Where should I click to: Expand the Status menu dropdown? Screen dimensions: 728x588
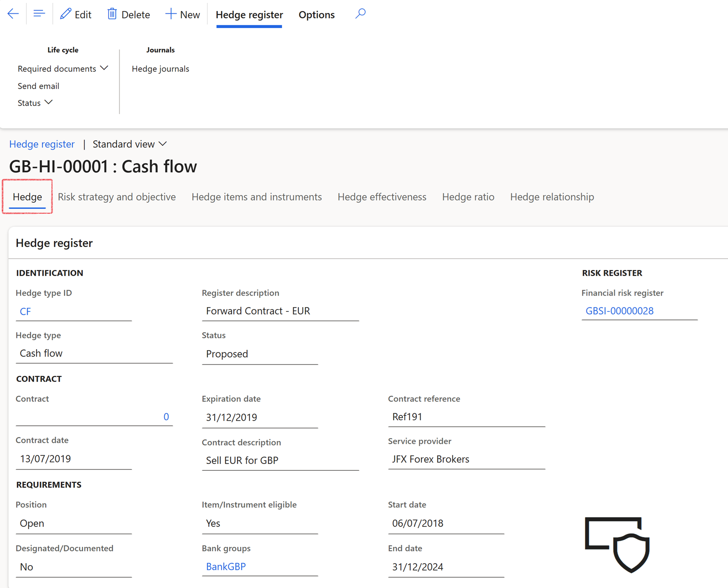pyautogui.click(x=35, y=103)
